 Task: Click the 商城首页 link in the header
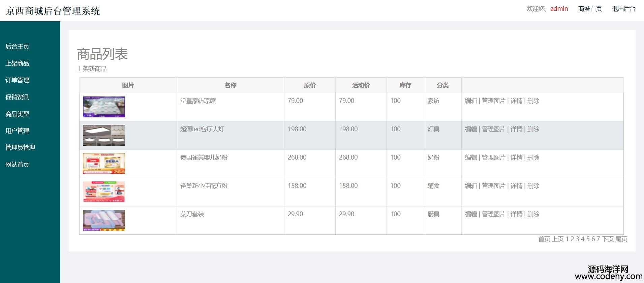(590, 9)
